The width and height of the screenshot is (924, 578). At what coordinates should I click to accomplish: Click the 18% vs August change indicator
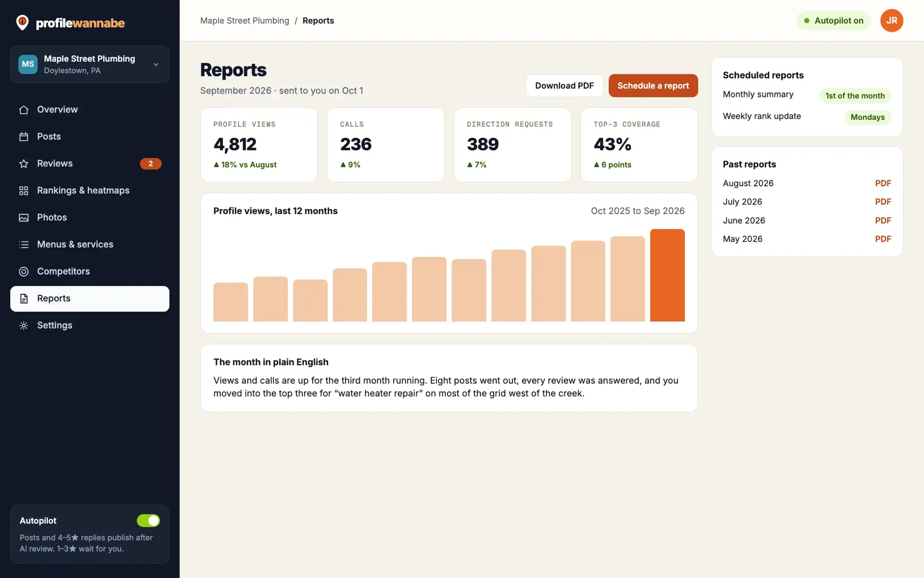pyautogui.click(x=245, y=165)
